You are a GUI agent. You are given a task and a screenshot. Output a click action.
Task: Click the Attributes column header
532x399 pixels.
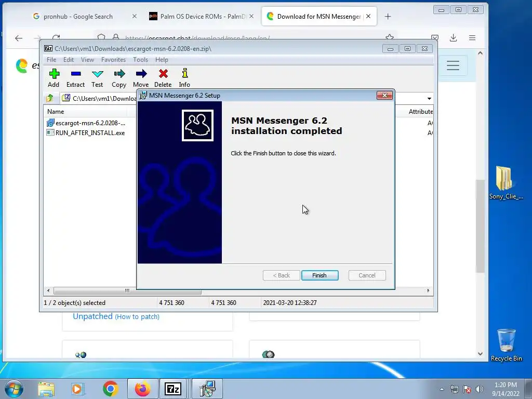pyautogui.click(x=420, y=111)
